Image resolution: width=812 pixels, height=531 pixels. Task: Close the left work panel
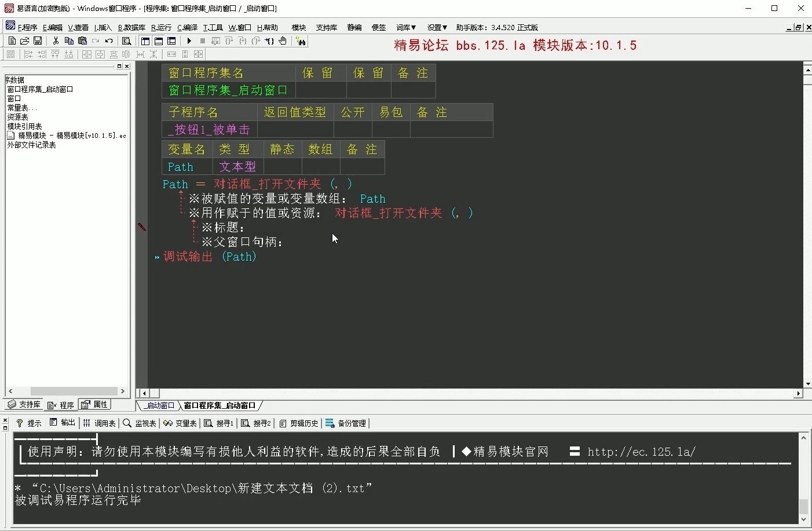127,67
